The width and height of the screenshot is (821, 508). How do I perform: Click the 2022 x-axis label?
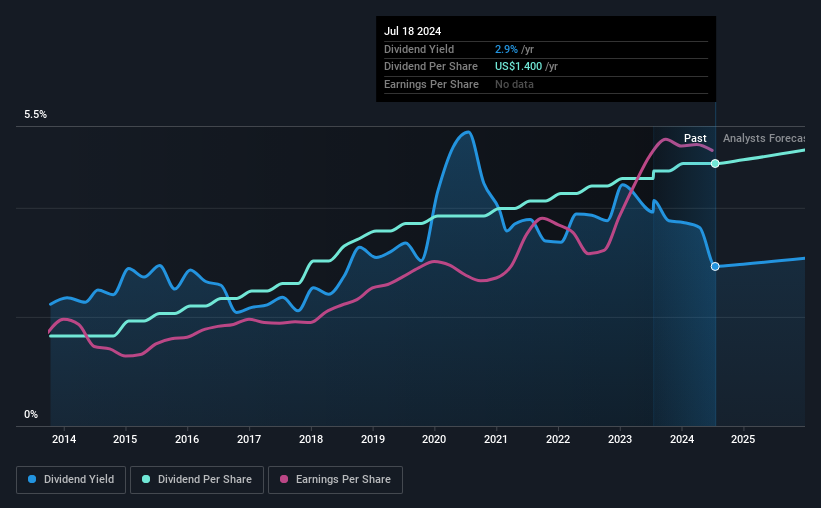coord(558,439)
